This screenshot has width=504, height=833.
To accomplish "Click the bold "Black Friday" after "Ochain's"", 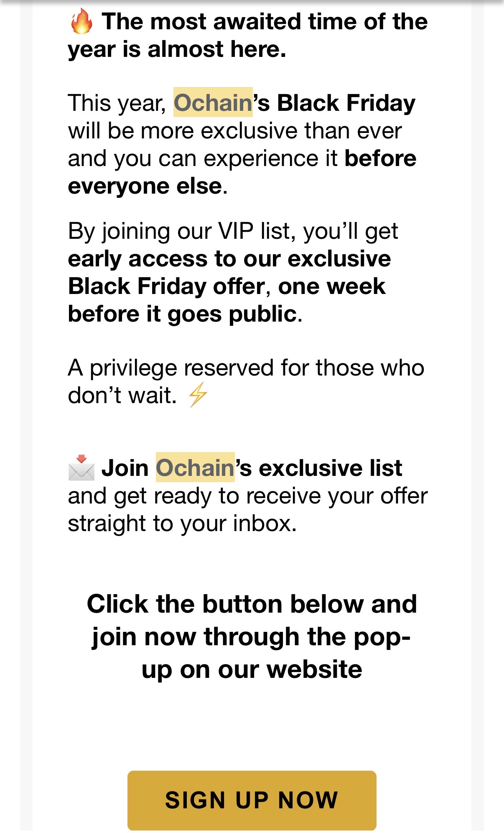I will click(346, 103).
